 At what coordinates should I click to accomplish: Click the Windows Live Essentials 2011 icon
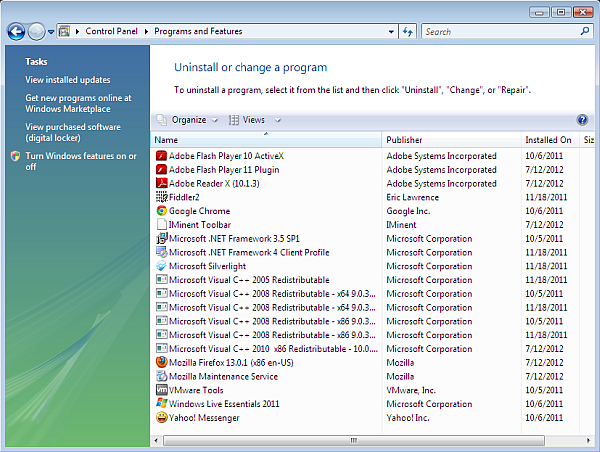(161, 404)
